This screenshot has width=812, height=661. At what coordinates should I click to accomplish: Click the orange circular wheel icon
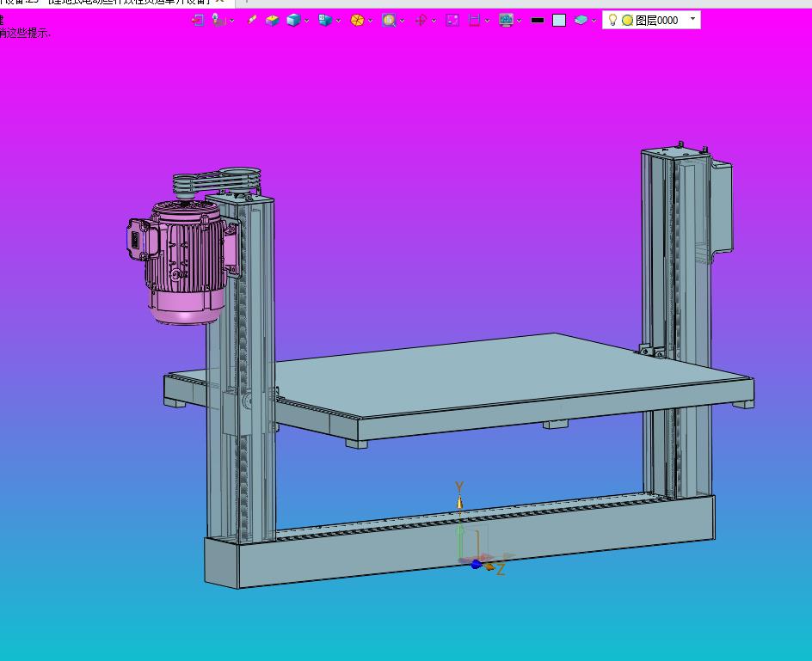tap(357, 20)
